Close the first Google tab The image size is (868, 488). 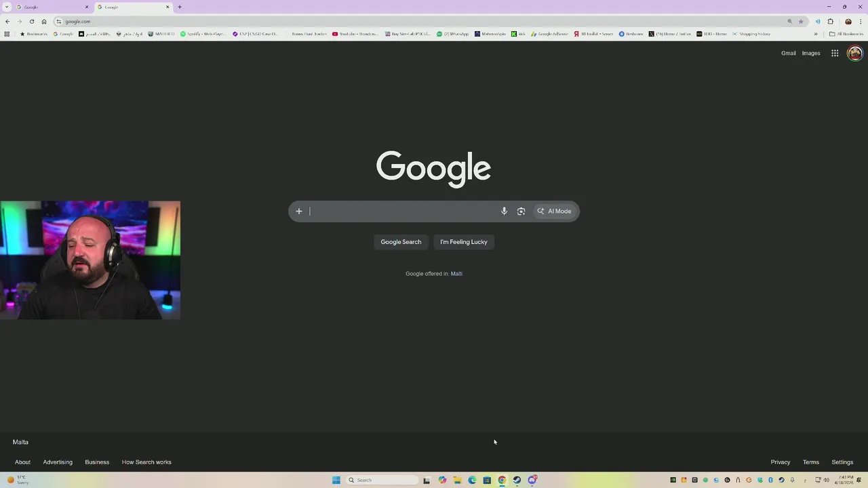(x=86, y=7)
